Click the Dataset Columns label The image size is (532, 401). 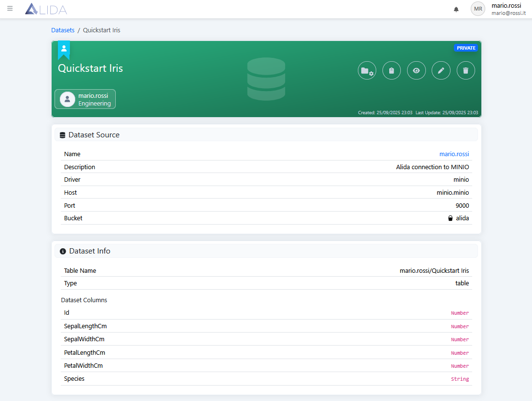click(x=84, y=300)
